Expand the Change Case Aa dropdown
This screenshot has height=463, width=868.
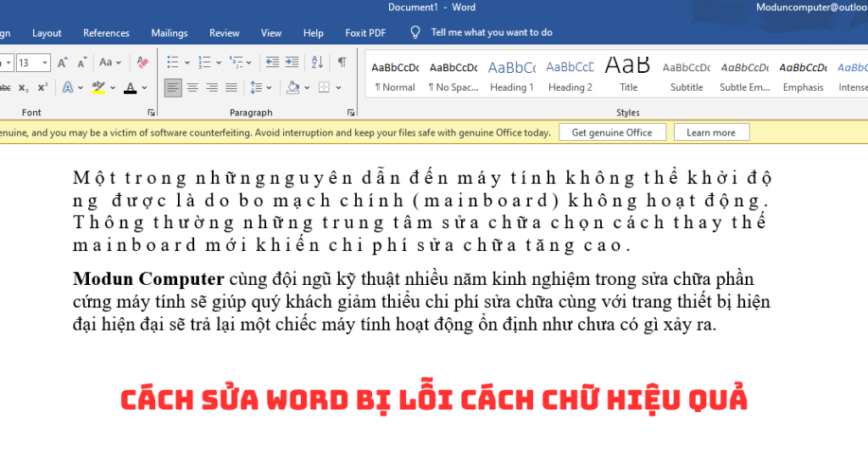tap(109, 62)
